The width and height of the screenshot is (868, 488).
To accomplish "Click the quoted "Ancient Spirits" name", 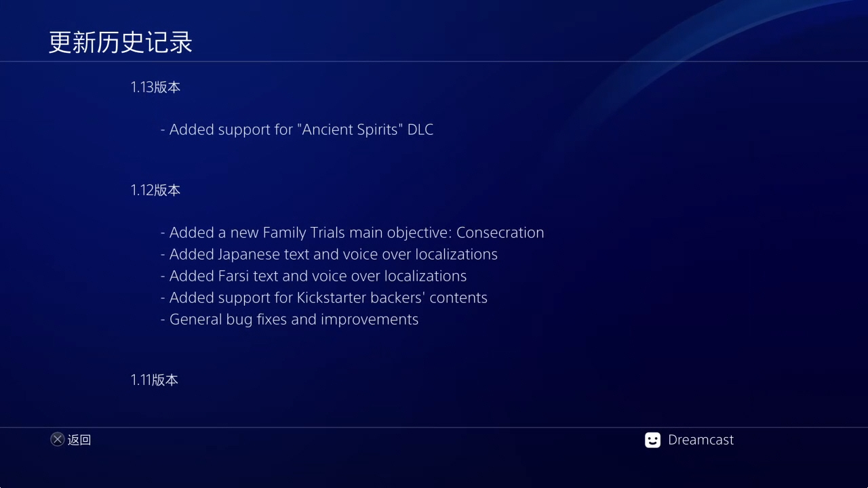I will 350,129.
